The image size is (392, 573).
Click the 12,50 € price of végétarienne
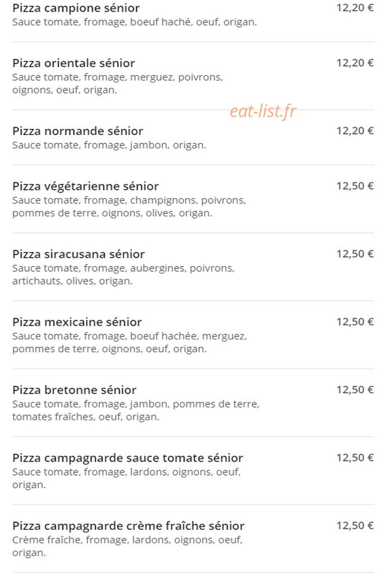(354, 186)
